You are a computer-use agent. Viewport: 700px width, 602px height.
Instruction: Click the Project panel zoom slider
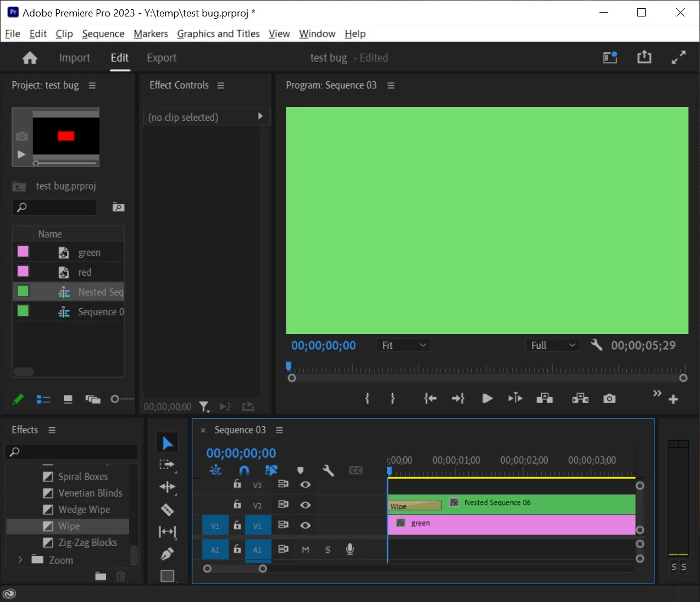coord(122,399)
